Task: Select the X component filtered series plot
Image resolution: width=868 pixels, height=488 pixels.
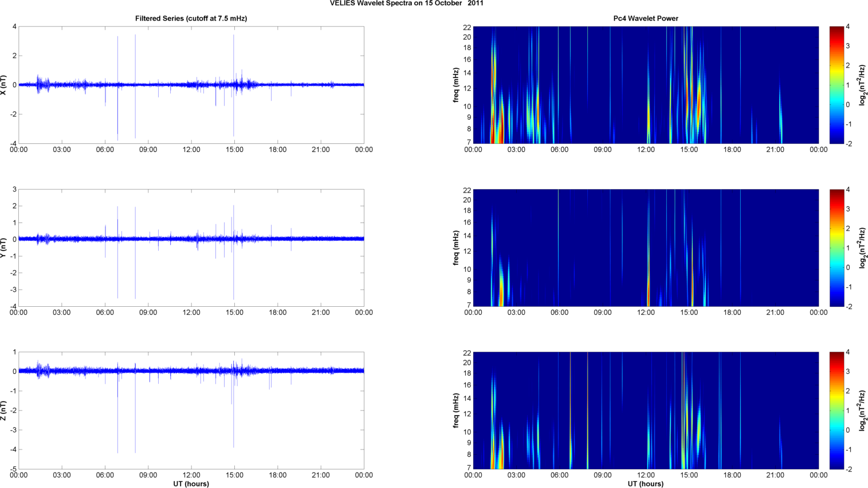Action: tap(191, 85)
